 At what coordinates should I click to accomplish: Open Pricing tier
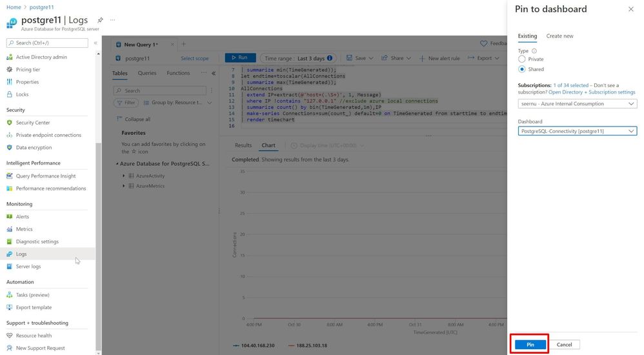coord(28,70)
